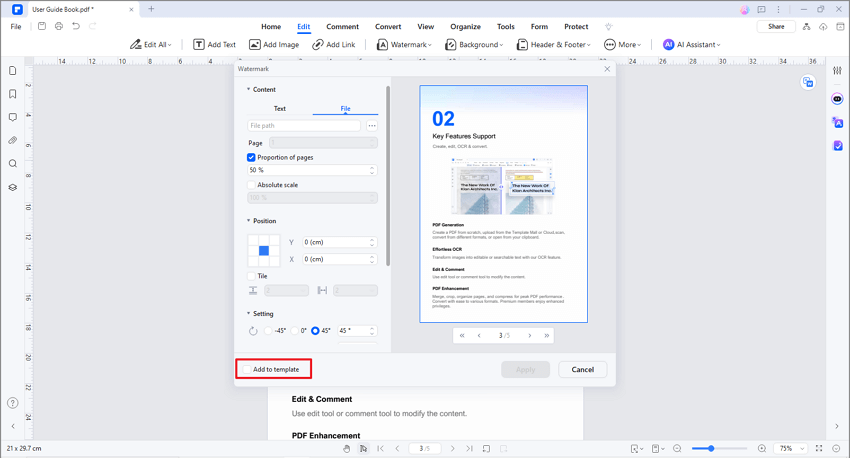Click the watermark panel vertical scrollbar
Viewport: 850px width, 458px height.
388,176
